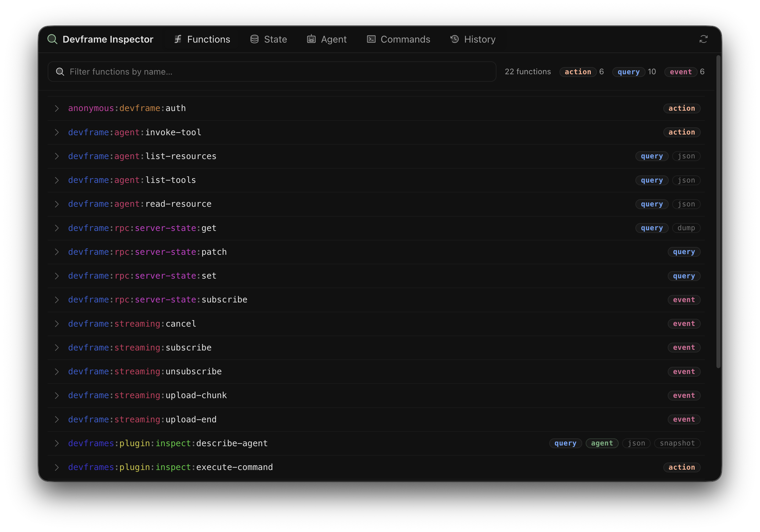The image size is (760, 532).
Task: Click event badge on server-state:subscribe row
Action: tap(684, 300)
